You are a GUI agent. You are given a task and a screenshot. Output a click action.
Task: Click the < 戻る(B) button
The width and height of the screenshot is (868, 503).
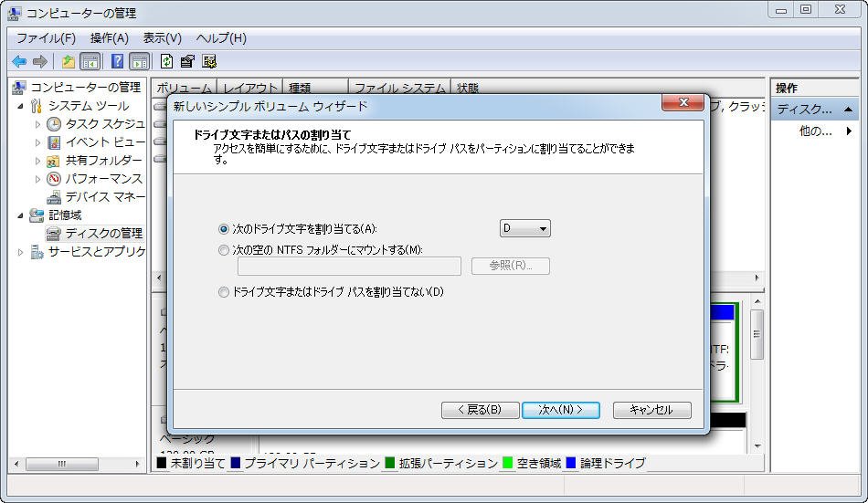pos(480,410)
